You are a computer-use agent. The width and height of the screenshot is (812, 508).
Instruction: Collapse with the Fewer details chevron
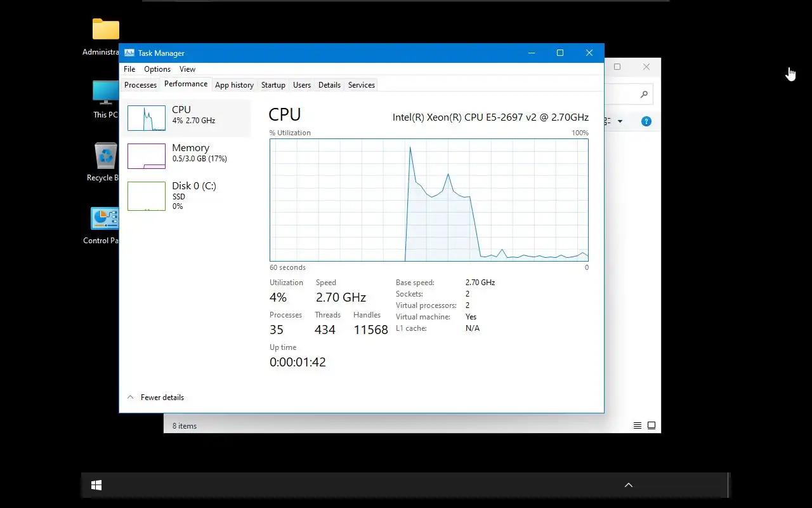coord(130,398)
